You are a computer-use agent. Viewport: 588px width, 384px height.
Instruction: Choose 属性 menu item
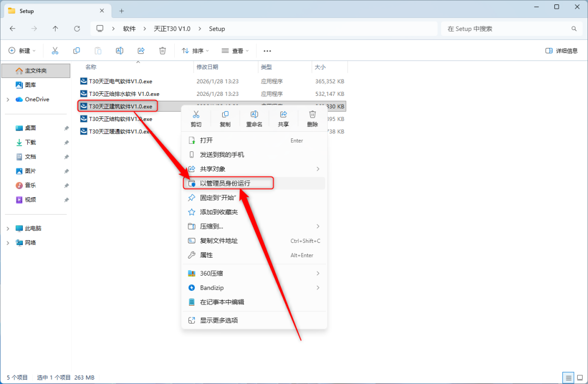point(254,255)
